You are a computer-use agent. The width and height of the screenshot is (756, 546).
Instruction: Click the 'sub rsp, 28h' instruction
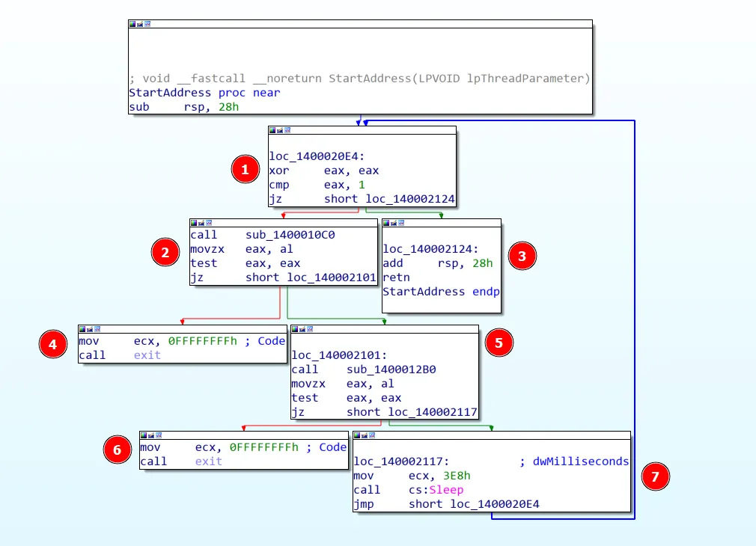(x=183, y=107)
